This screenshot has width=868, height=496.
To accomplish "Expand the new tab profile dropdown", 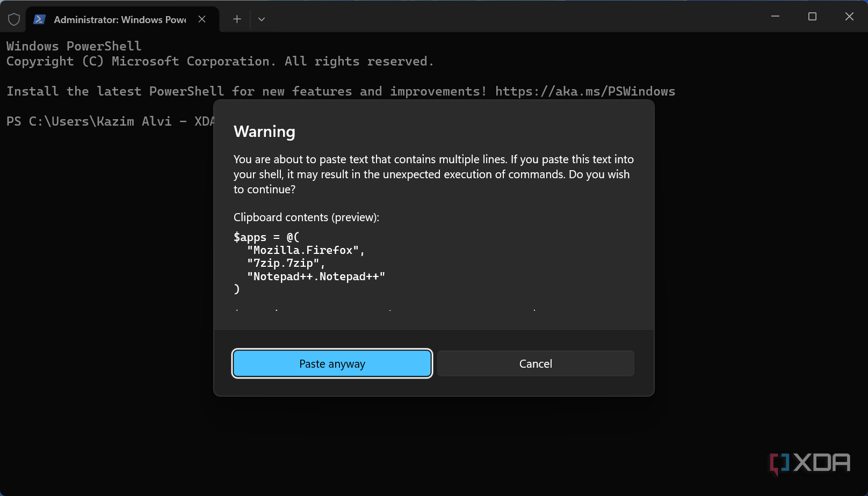I will tap(262, 19).
